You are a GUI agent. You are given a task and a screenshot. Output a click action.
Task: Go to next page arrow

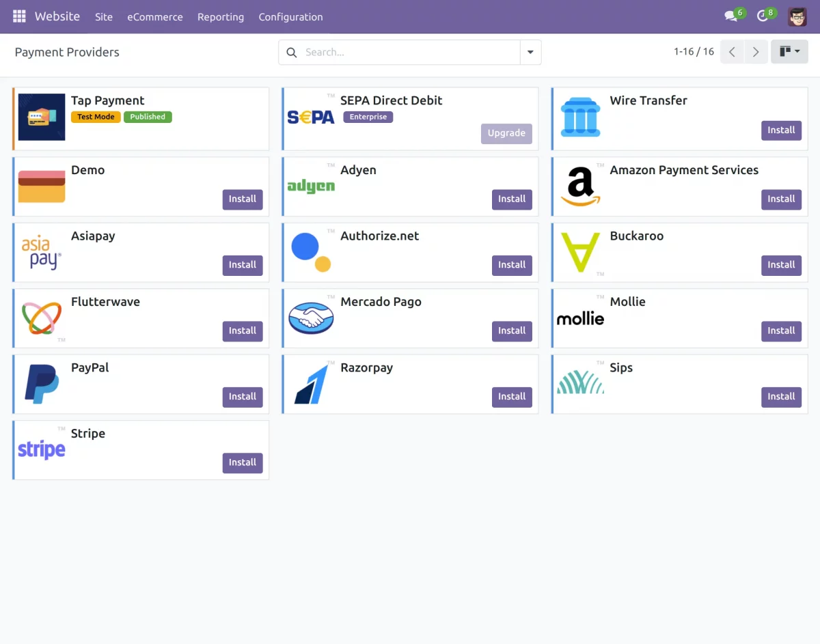tap(755, 52)
